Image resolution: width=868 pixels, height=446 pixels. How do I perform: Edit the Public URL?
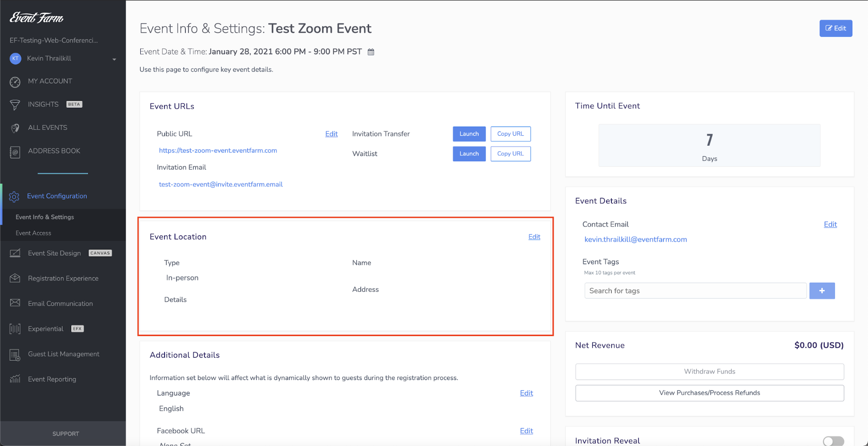click(331, 134)
